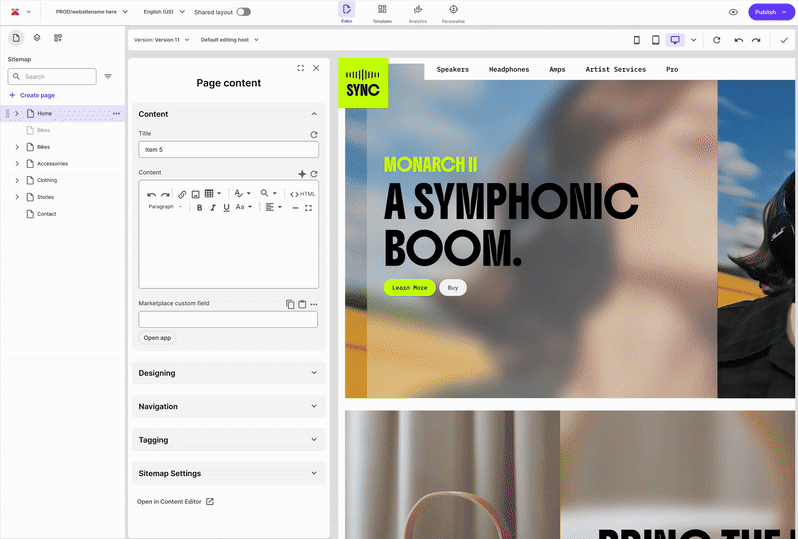798x539 pixels.
Task: Open the Analytics view
Action: click(417, 12)
